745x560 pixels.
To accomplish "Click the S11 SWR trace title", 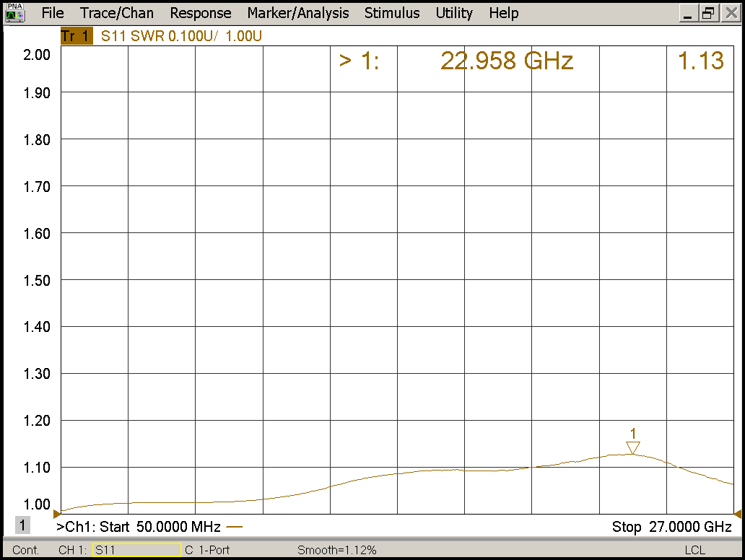I will tap(180, 37).
